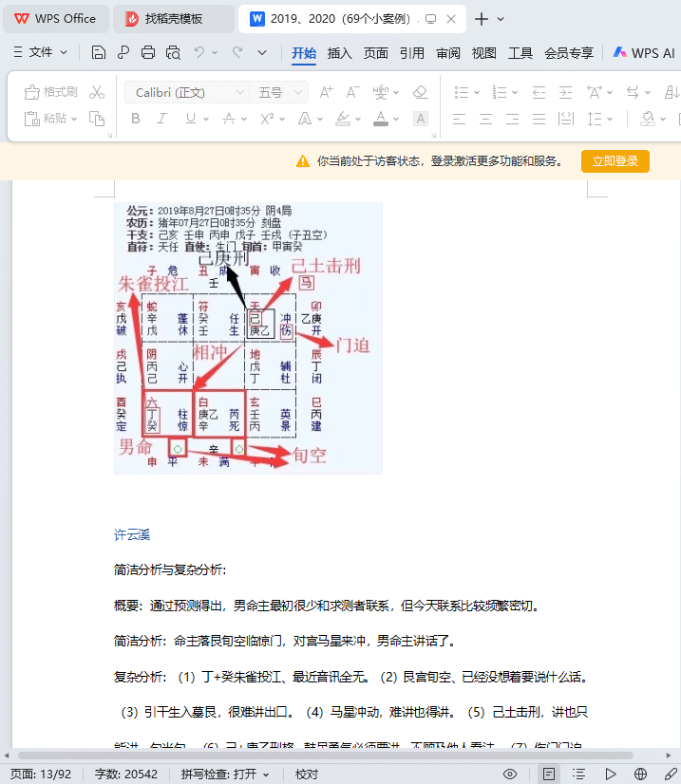Decrease font size with A- icon
The width and height of the screenshot is (681, 784).
click(352, 92)
